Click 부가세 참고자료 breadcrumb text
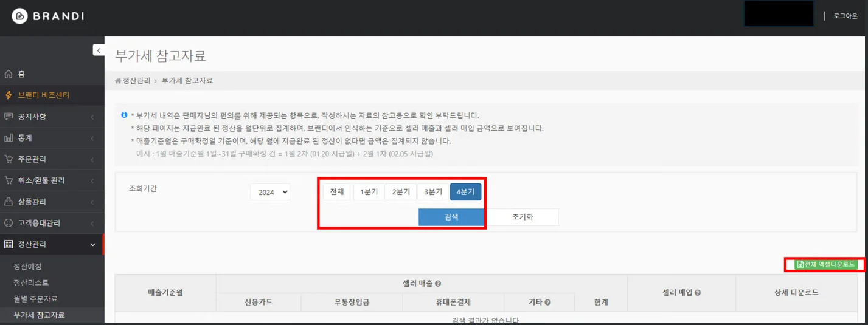The image size is (868, 325). point(187,81)
